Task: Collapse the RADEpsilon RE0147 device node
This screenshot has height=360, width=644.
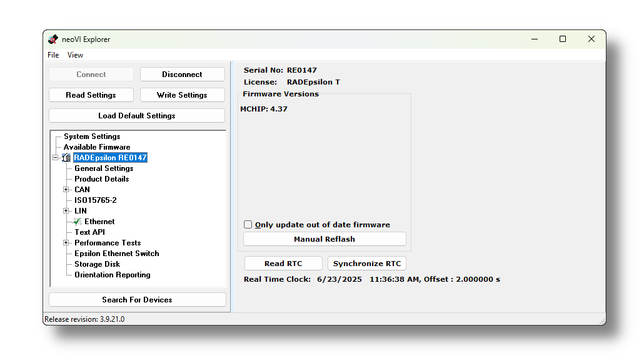Action: tap(56, 158)
